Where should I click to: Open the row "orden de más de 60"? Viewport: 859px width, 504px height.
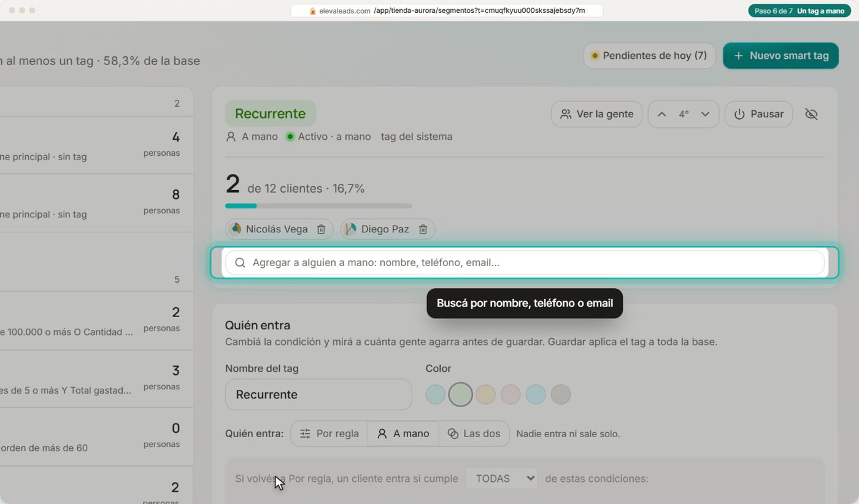coord(96,437)
